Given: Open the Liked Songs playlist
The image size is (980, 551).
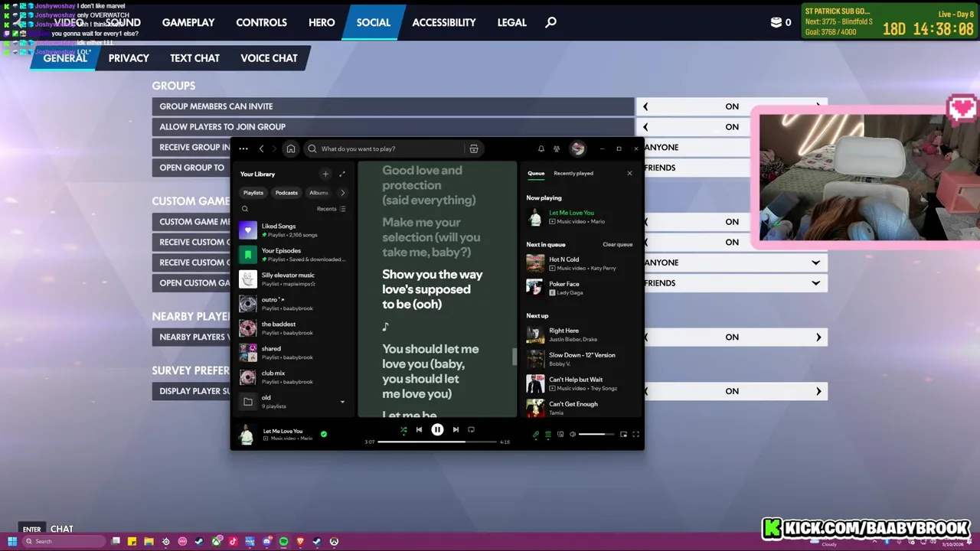Looking at the screenshot, I should [x=295, y=230].
